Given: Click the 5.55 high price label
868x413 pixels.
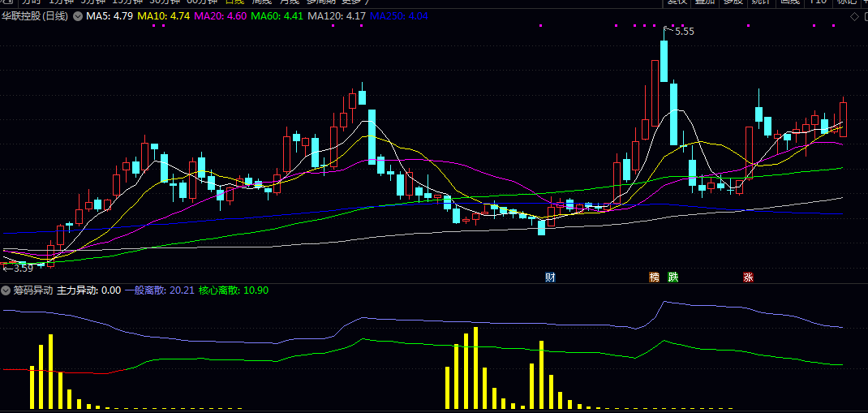Looking at the screenshot, I should [x=684, y=32].
